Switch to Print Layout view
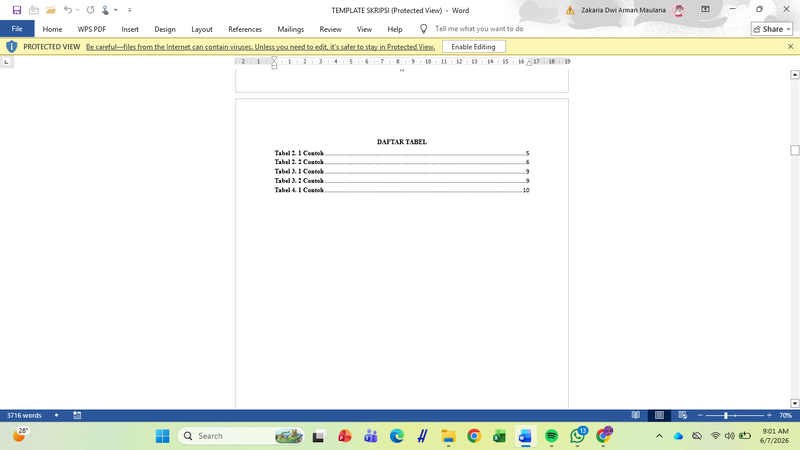This screenshot has height=450, width=800. (x=659, y=415)
